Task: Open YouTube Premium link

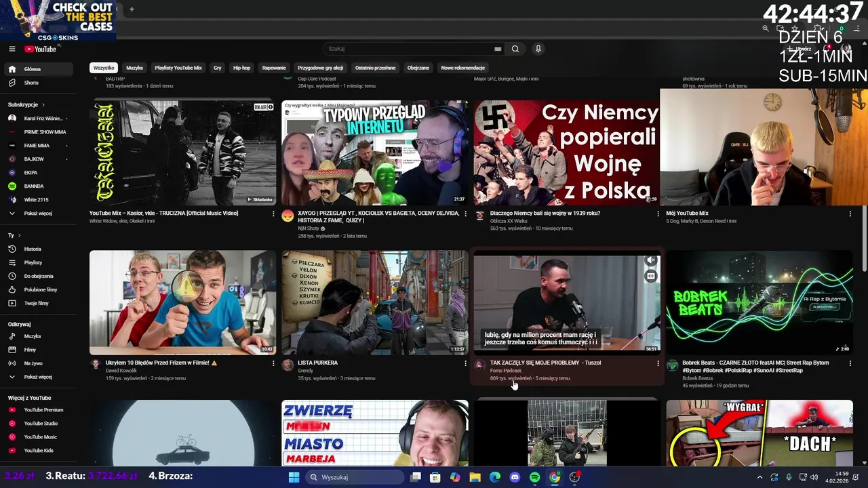Action: coord(39,410)
